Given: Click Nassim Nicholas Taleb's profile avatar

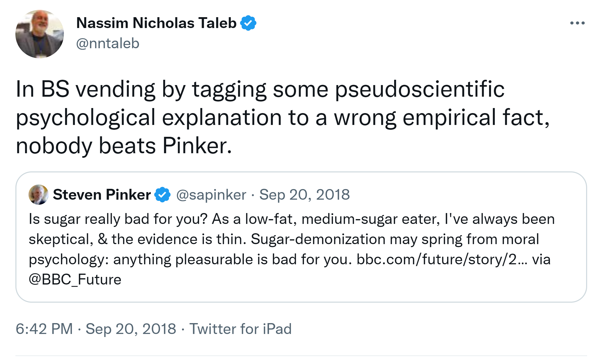Looking at the screenshot, I should 40,34.
